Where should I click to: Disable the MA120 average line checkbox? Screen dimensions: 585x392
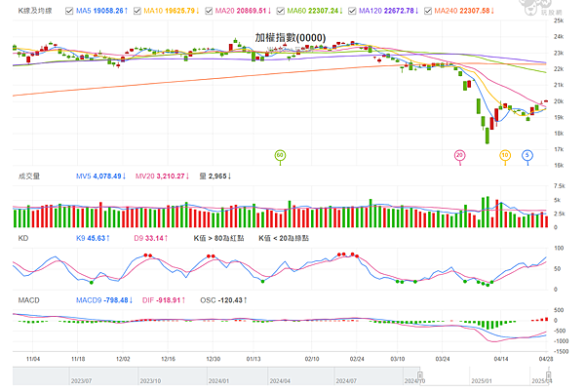click(x=352, y=11)
